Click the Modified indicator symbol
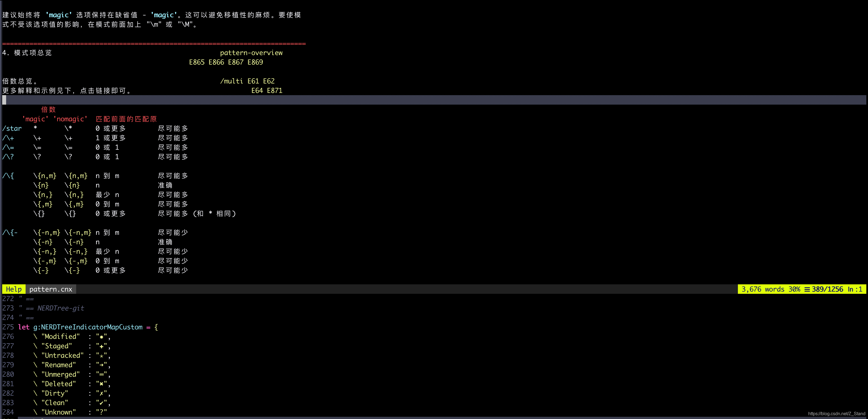868x419 pixels. click(101, 337)
